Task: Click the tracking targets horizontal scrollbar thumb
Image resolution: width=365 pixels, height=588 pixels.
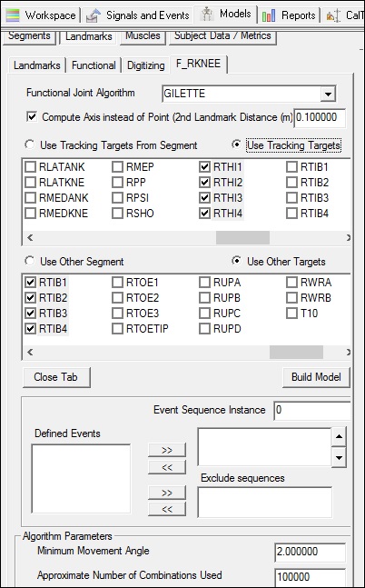Action: coord(242,238)
